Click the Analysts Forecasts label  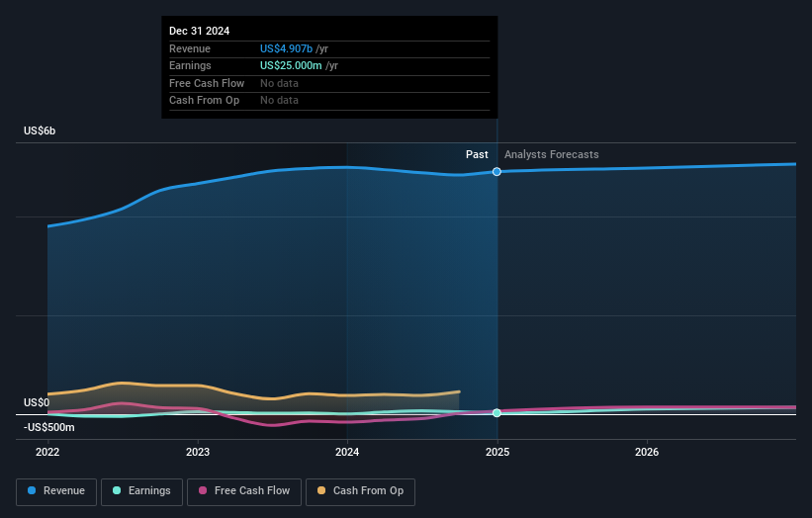552,155
